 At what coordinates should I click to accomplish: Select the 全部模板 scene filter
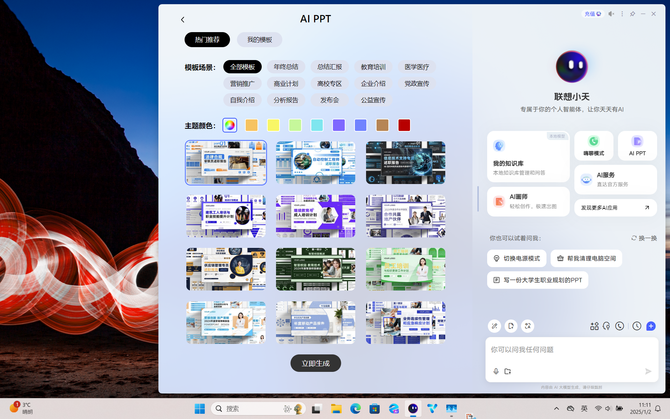(x=242, y=67)
